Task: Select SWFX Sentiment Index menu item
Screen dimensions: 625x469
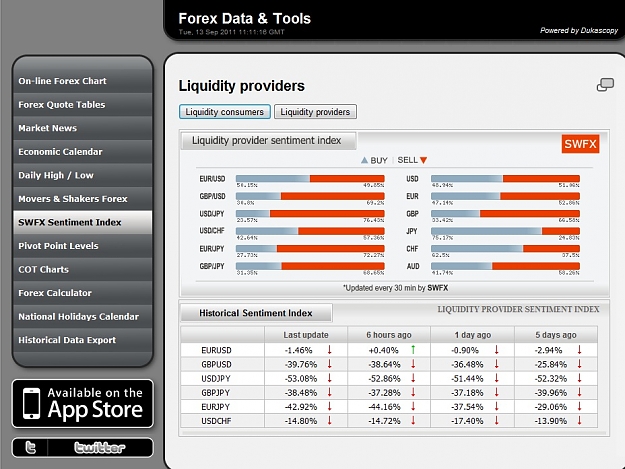Action: (x=83, y=222)
